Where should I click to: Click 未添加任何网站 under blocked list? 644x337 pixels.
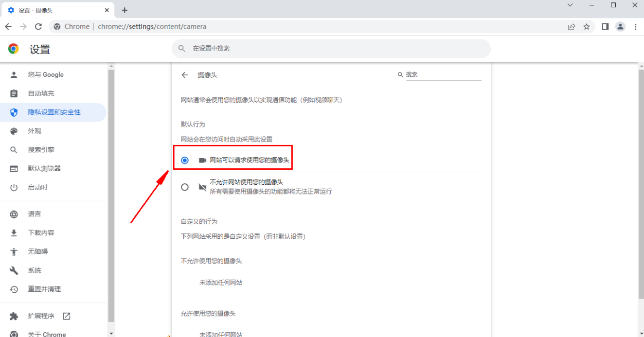[221, 283]
